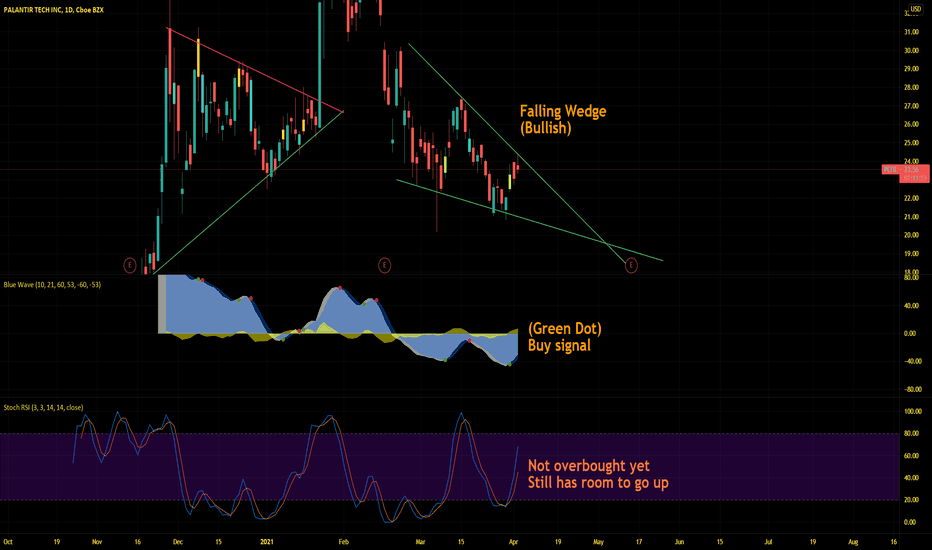Select the green rising triangle support trendline

[248, 193]
